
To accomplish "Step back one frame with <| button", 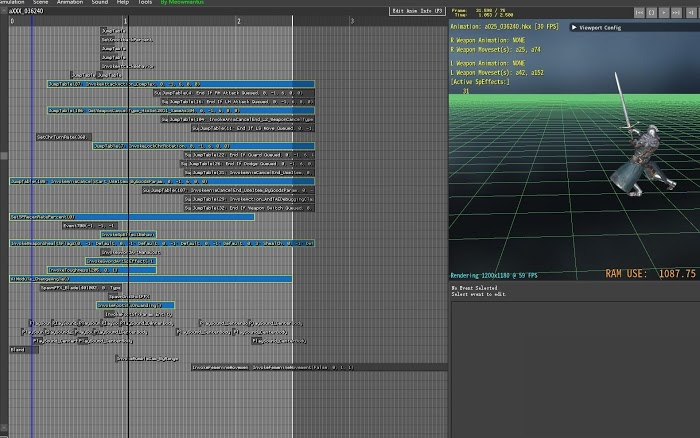I will click(691, 13).
